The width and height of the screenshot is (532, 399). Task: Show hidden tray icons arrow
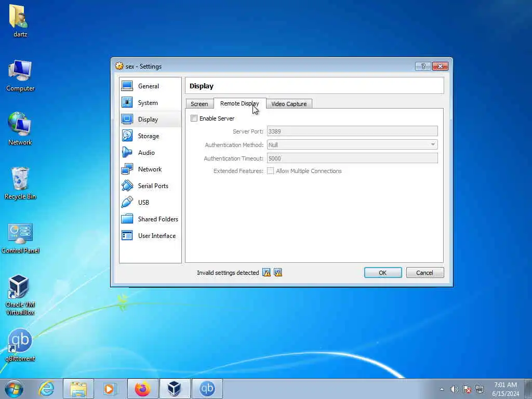point(442,389)
